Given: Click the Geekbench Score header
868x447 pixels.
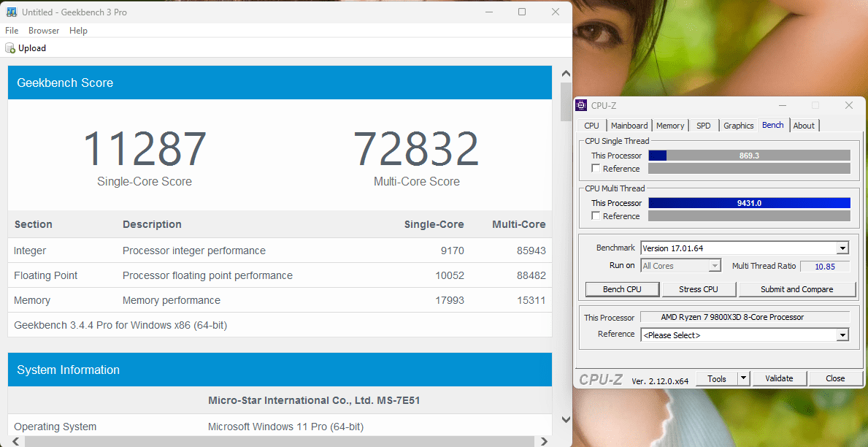Looking at the screenshot, I should pyautogui.click(x=280, y=83).
